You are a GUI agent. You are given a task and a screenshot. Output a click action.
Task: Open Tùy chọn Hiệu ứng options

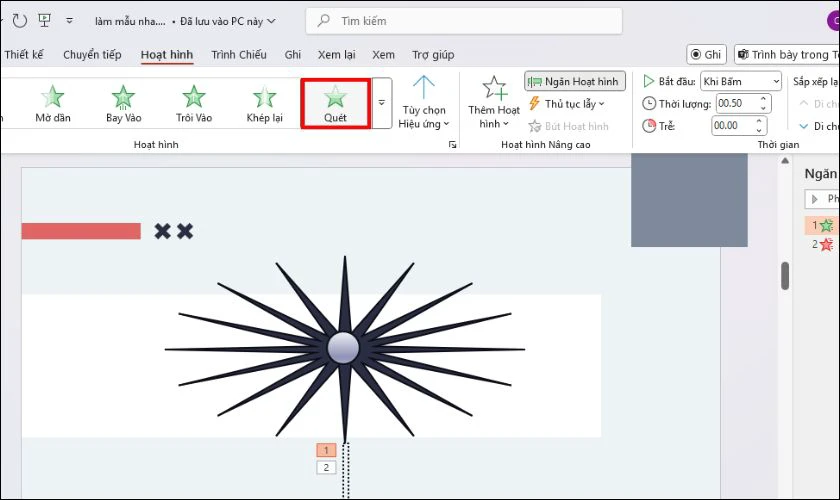[424, 103]
